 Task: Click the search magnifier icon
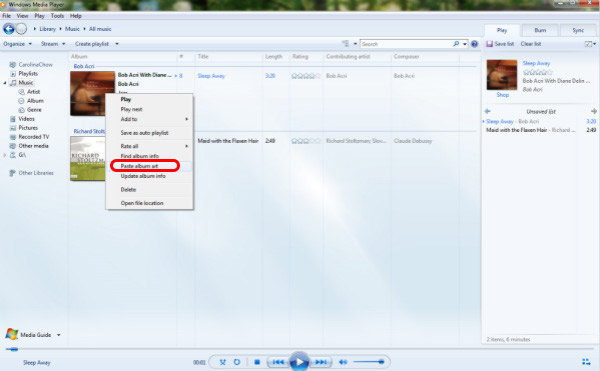point(456,44)
